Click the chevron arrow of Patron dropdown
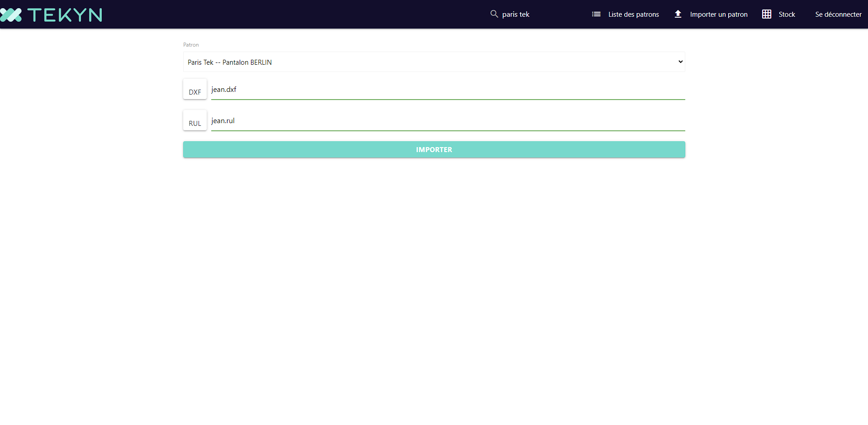Image resolution: width=868 pixels, height=425 pixels. tap(680, 62)
